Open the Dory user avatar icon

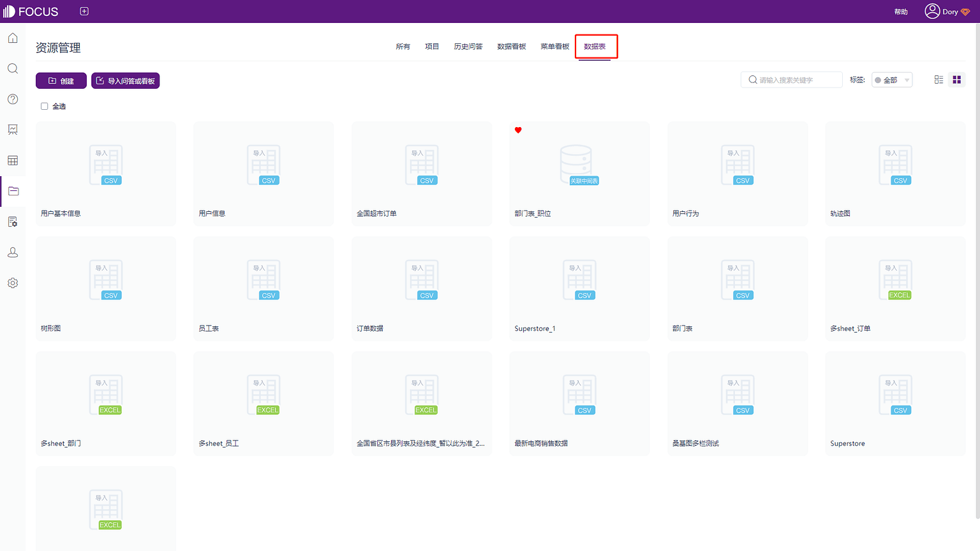coord(932,11)
